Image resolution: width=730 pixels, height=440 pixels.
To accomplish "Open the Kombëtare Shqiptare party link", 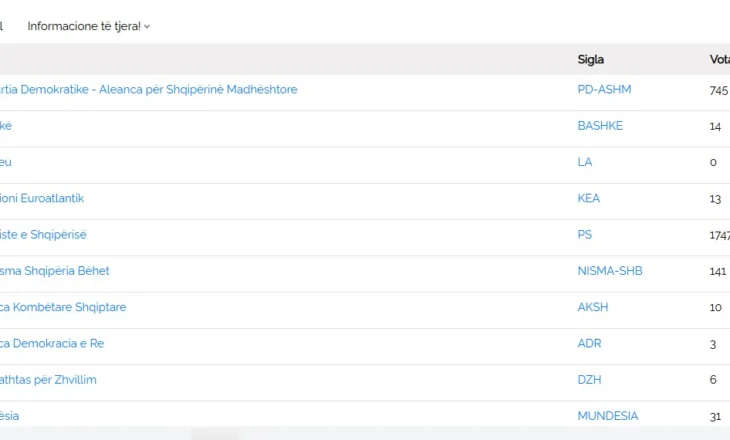I will (63, 307).
